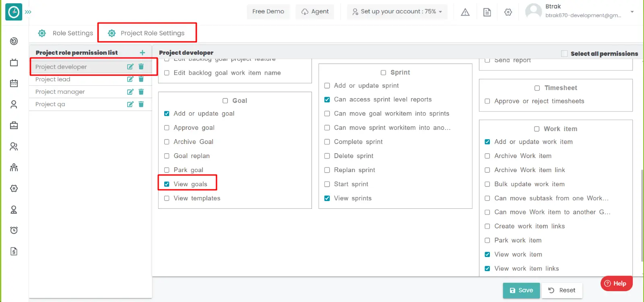
Task: Open the Btrak user profile dropdown arrow
Action: coord(632,12)
